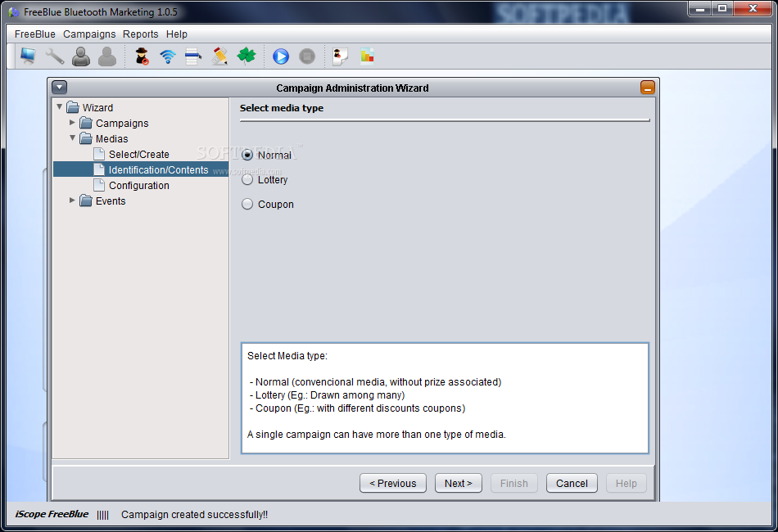Open the Help menu

point(177,34)
